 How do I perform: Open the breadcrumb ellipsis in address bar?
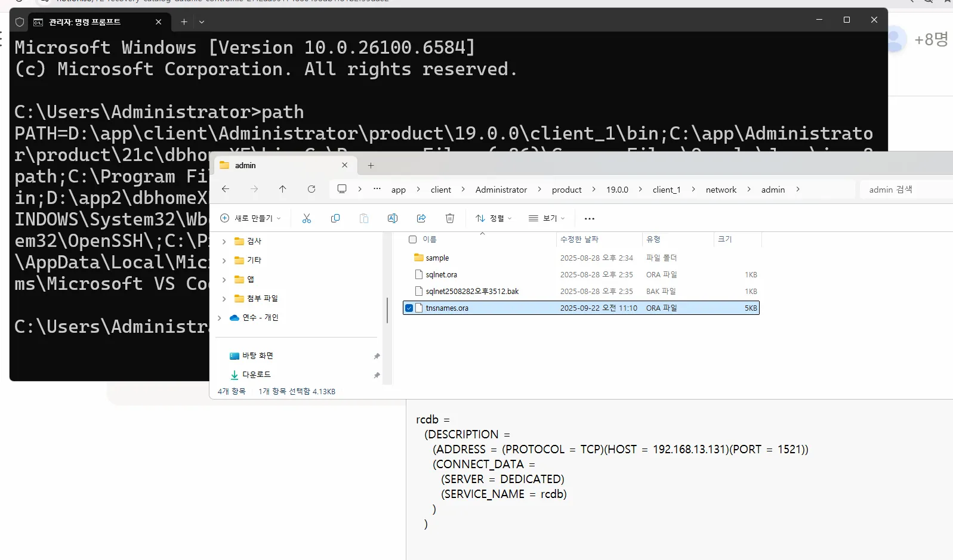pyautogui.click(x=377, y=189)
